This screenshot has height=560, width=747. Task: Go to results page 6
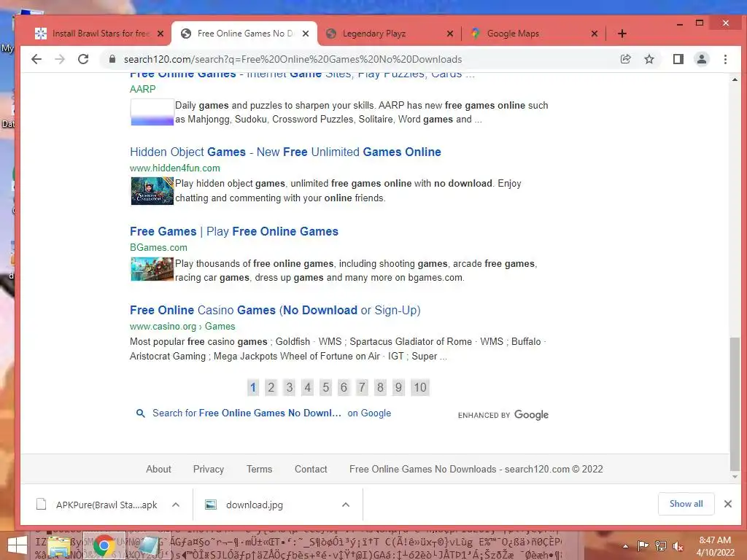344,388
